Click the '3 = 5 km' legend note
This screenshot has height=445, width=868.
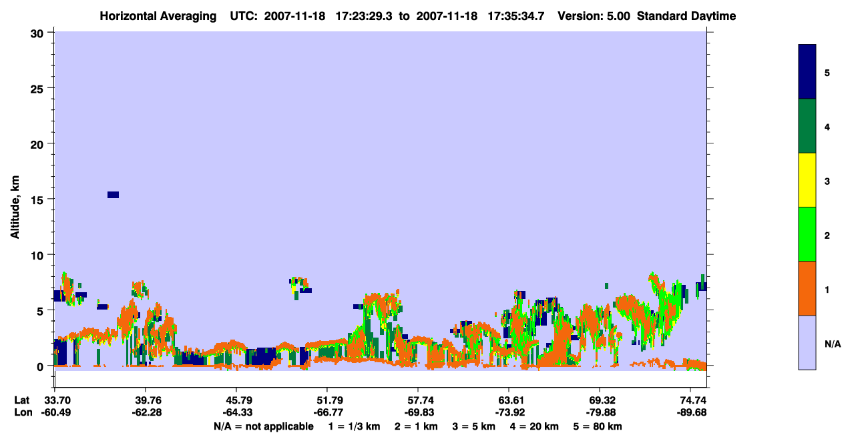coord(475,426)
